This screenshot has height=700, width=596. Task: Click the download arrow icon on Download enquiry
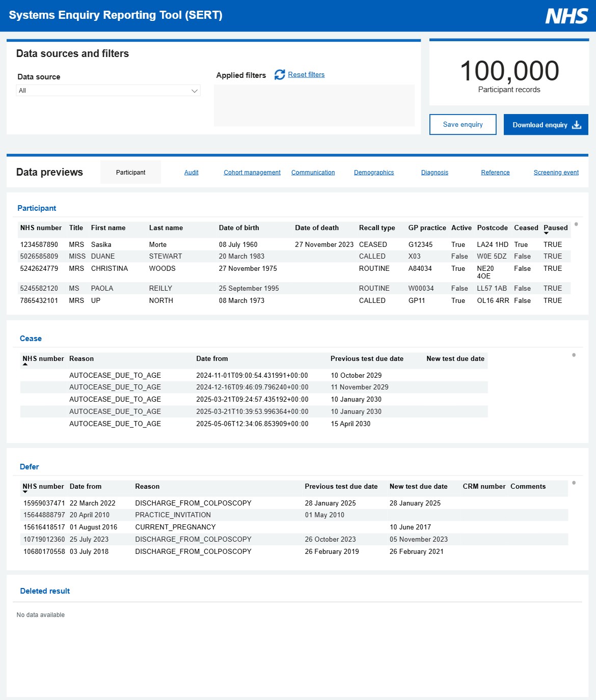coord(577,125)
